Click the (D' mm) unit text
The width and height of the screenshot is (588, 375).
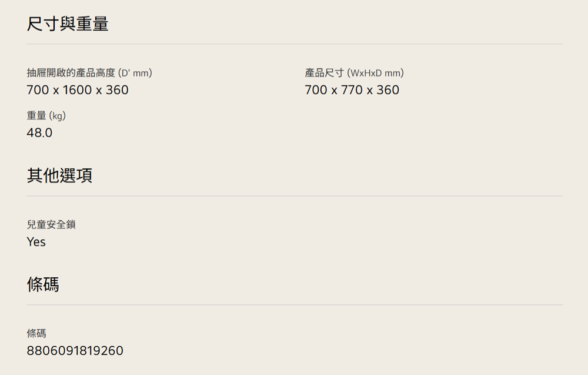pos(135,73)
